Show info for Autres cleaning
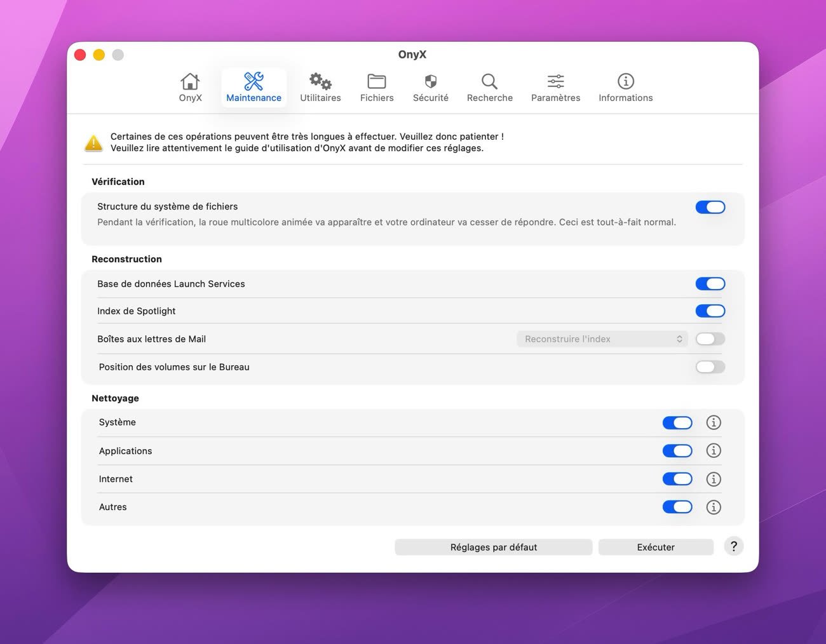Screen dimensions: 826x644 coord(714,507)
